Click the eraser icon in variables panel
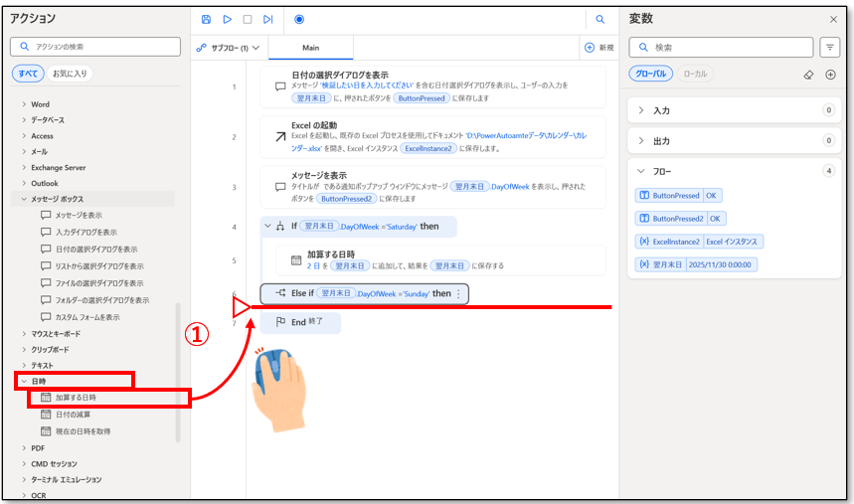The height and width of the screenshot is (504, 854). coord(807,75)
